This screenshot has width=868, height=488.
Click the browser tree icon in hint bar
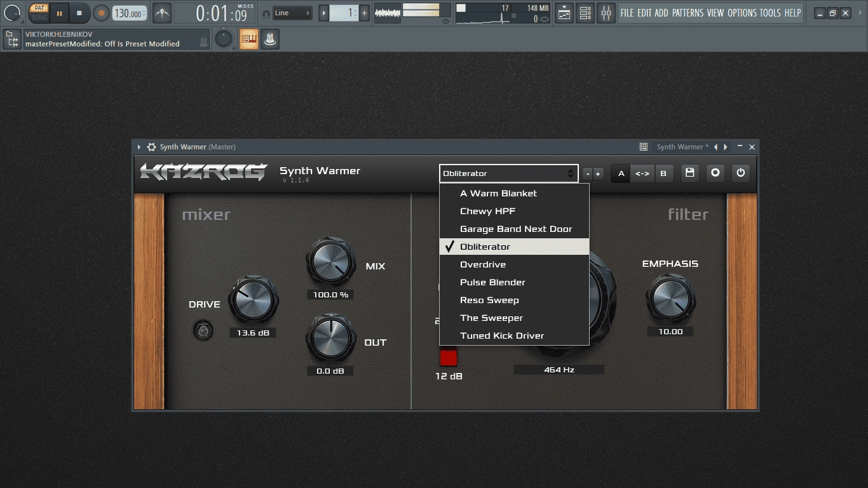12,39
